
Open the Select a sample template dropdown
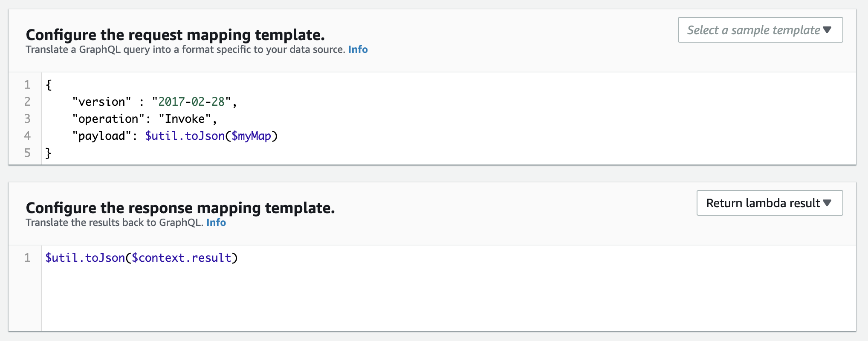759,29
